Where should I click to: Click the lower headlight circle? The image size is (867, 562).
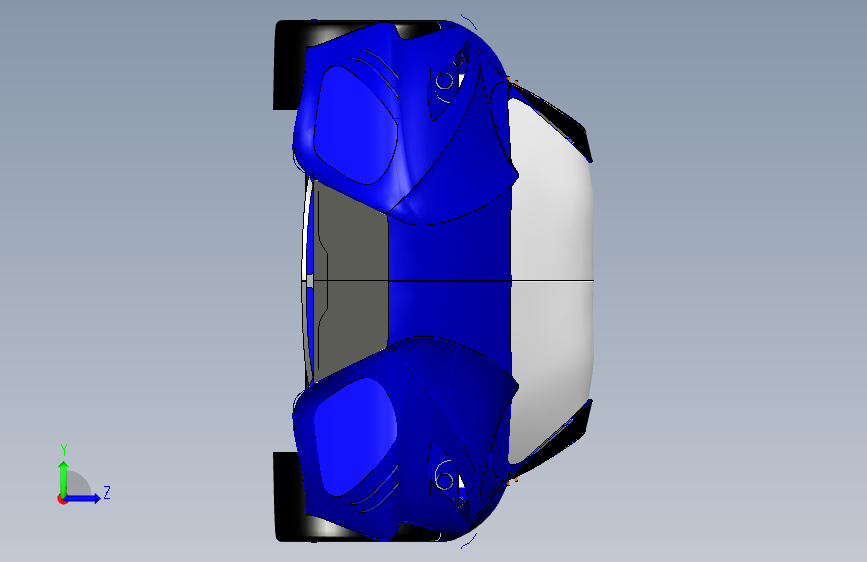[444, 480]
